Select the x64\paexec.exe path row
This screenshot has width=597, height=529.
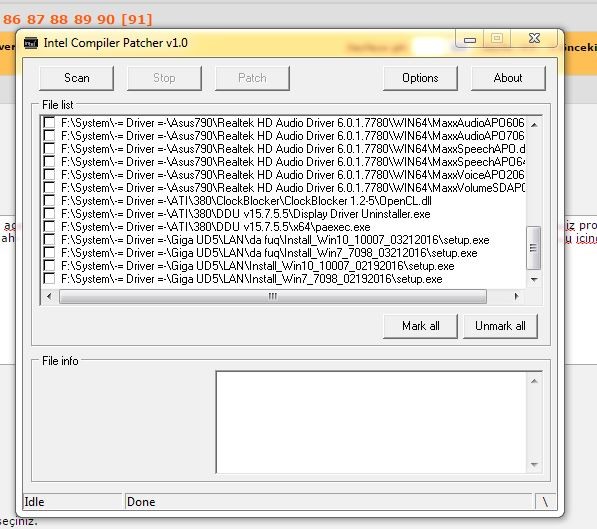(215, 227)
